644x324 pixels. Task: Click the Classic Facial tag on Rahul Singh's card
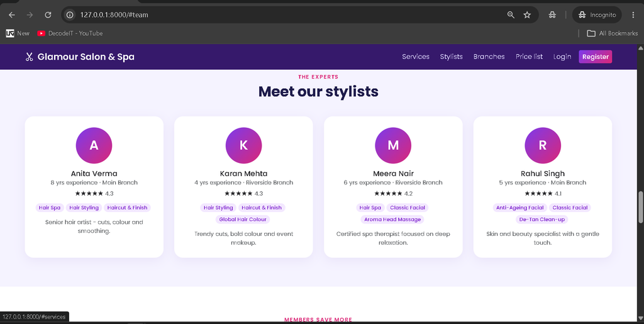pyautogui.click(x=570, y=208)
